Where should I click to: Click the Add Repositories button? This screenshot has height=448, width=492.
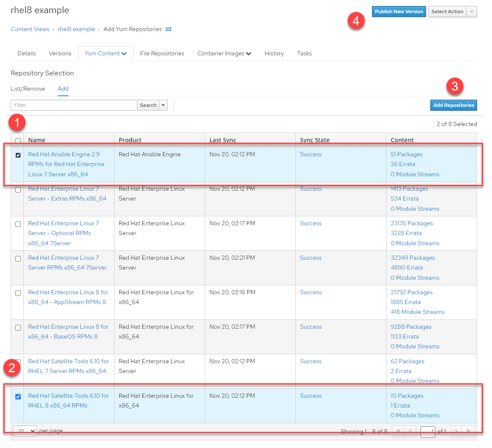coord(453,105)
